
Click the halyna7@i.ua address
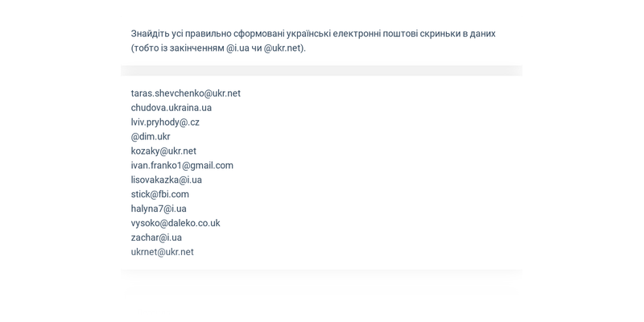(x=159, y=208)
